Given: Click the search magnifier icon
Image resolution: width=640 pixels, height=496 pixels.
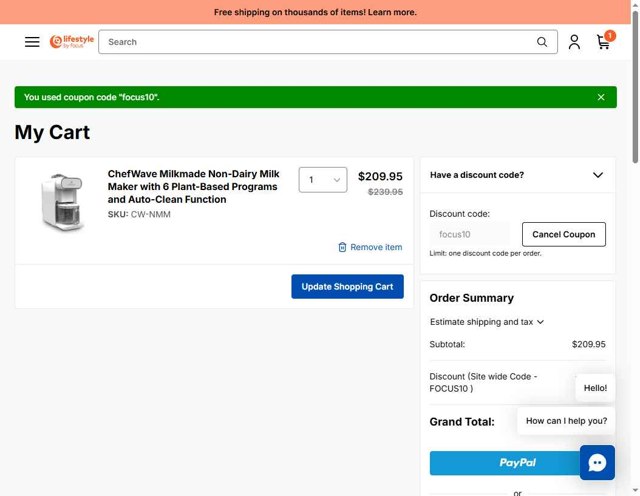Looking at the screenshot, I should pyautogui.click(x=542, y=42).
